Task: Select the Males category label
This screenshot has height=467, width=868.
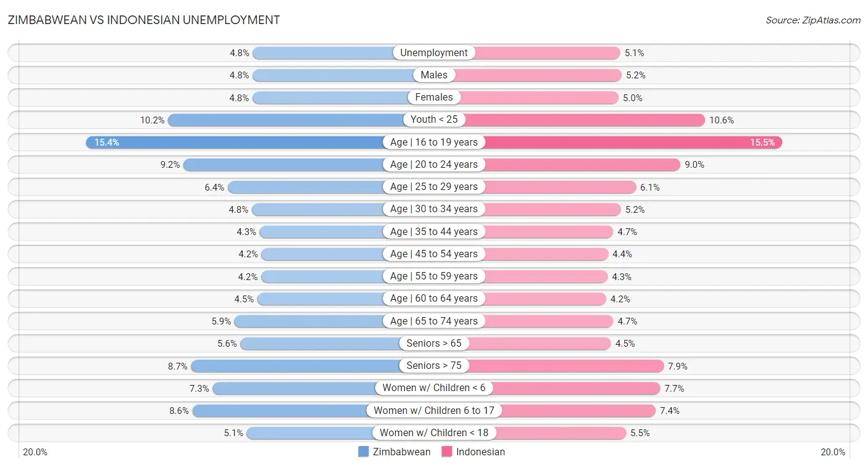Action: pos(434,75)
